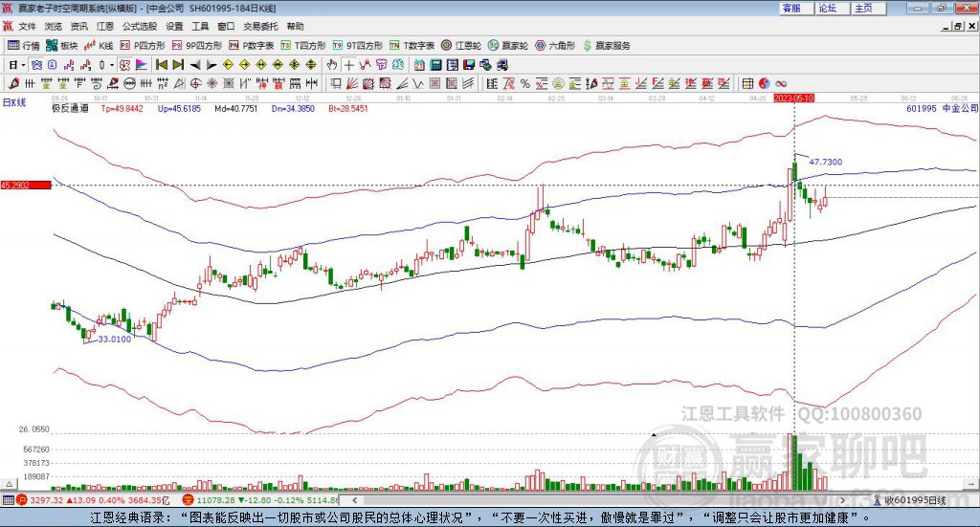Select the crosshair cursor tool
The width and height of the screenshot is (980, 527).
pos(350,65)
